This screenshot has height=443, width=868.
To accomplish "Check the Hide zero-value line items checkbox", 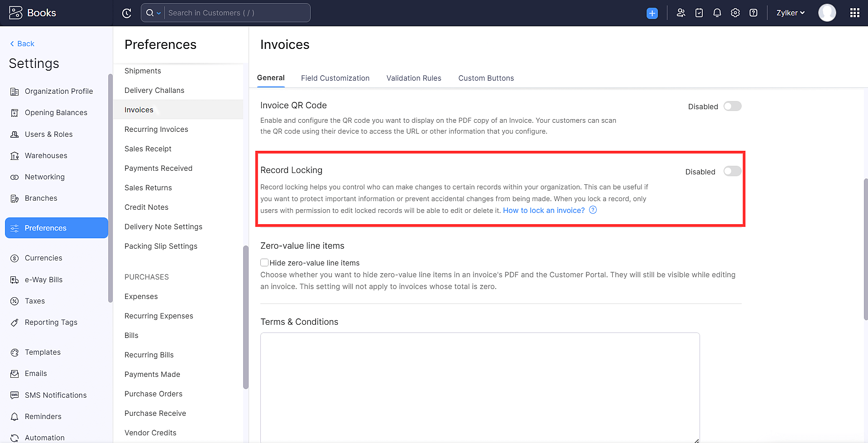I will 264,262.
